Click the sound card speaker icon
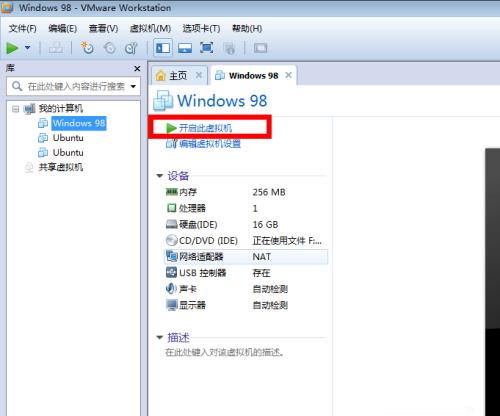The width and height of the screenshot is (500, 416). point(171,288)
